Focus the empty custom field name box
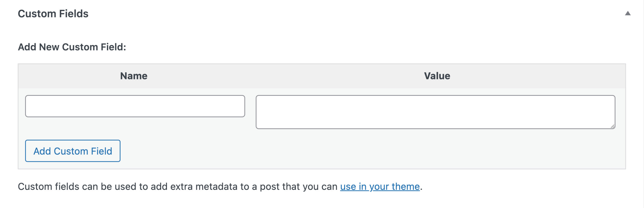Image resolution: width=644 pixels, height=208 pixels. tap(135, 106)
